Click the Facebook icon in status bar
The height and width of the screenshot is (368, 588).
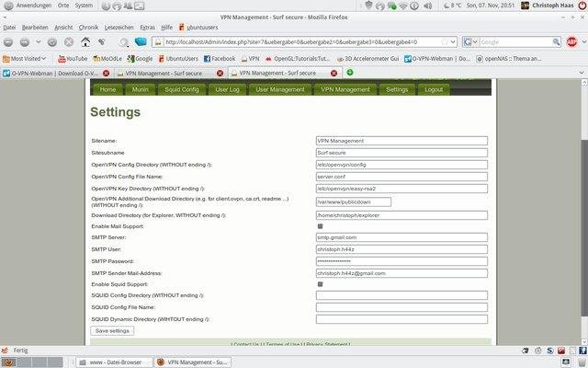coord(583,351)
